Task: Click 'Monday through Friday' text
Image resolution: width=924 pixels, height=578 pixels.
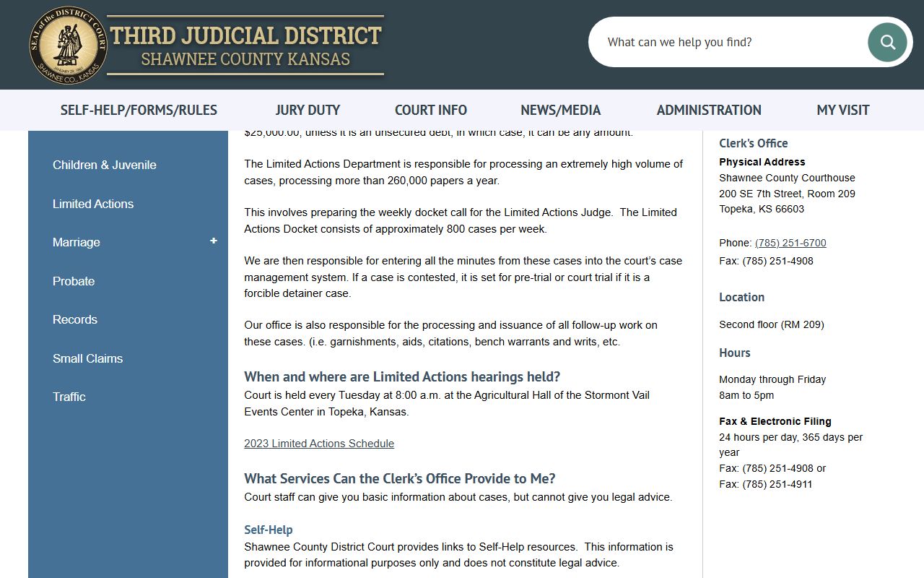Action: click(x=772, y=379)
